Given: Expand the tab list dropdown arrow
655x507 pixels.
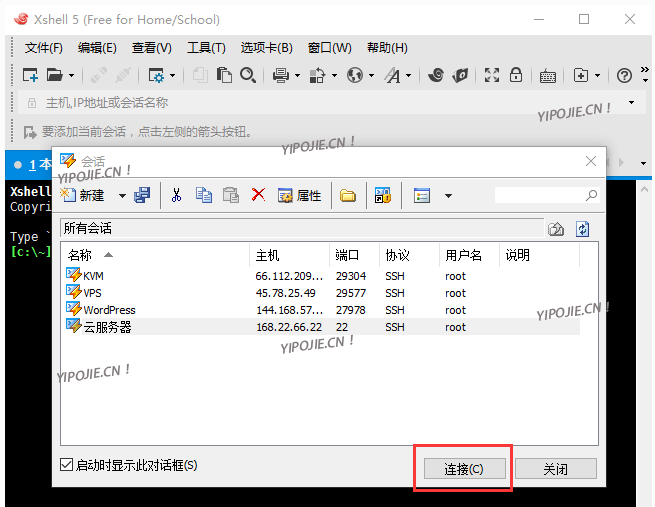Looking at the screenshot, I should (643, 163).
